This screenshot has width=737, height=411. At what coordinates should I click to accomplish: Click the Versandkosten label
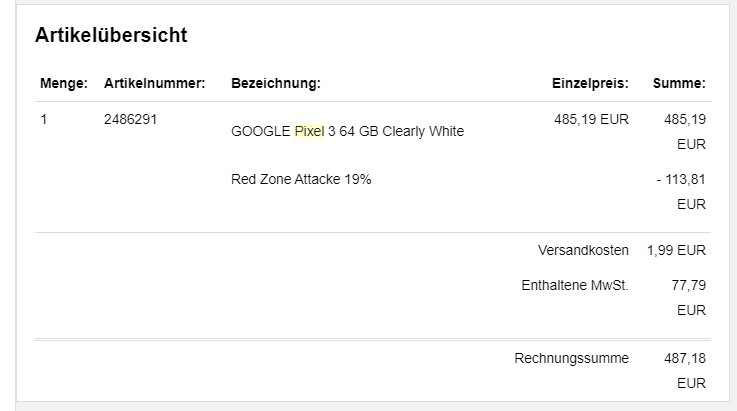pyautogui.click(x=583, y=250)
